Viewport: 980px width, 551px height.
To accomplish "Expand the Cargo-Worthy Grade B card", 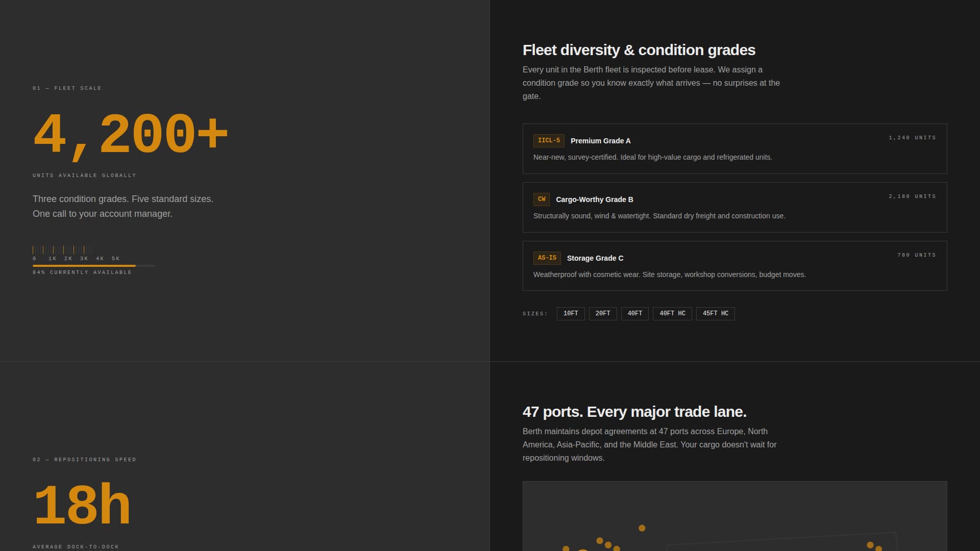I will [x=735, y=207].
